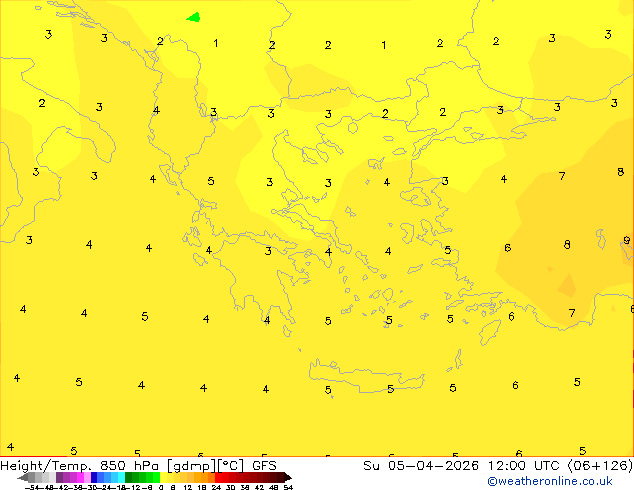This screenshot has height=490, width=634.
Task: Click the legend label 24 under the color scale
Action: (x=216, y=487)
